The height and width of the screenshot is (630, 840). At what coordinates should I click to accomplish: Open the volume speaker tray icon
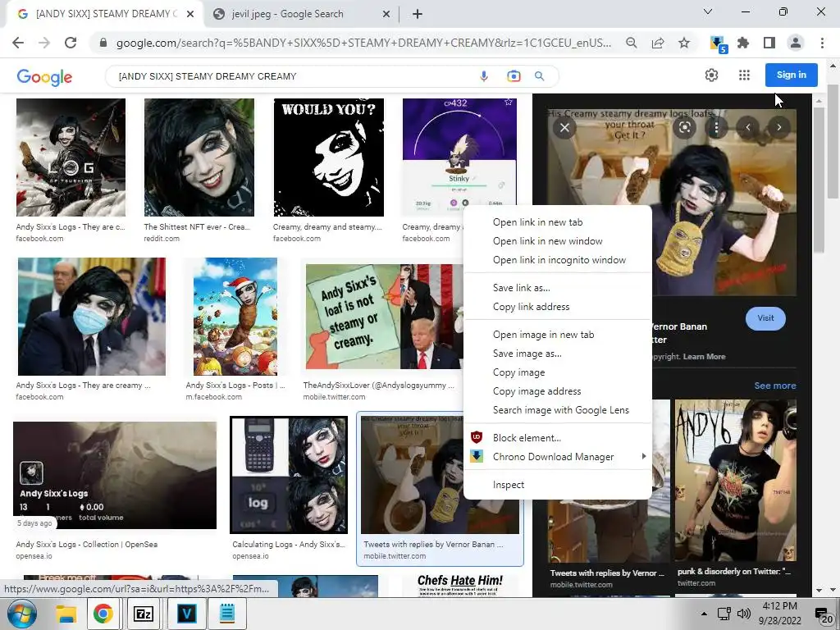(x=743, y=614)
